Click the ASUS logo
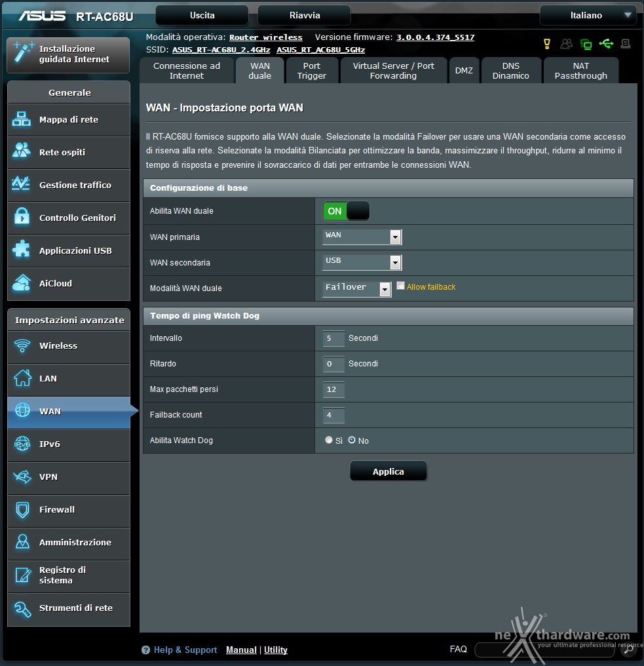The height and width of the screenshot is (666, 644). point(42,16)
